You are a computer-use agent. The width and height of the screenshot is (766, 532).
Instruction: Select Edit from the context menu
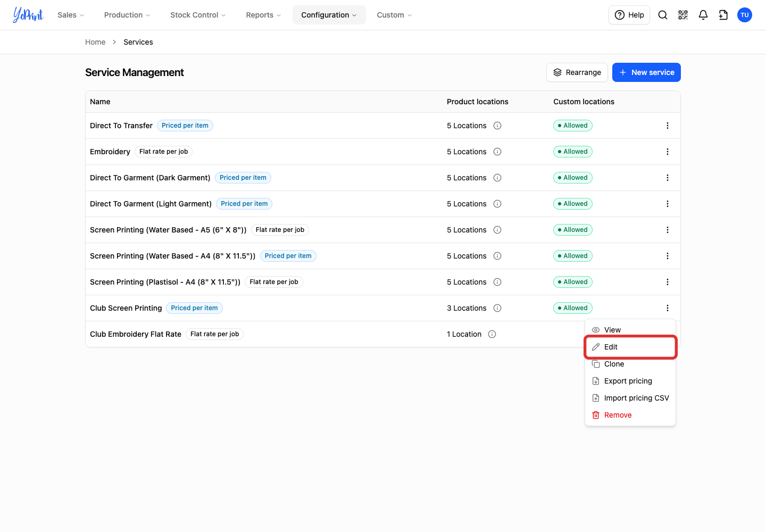(x=630, y=347)
